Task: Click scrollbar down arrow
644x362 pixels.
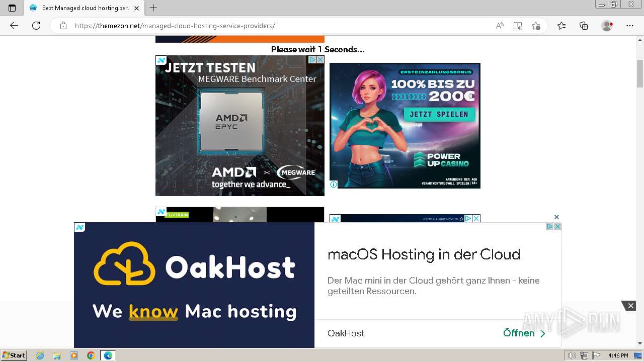Action: coord(640,344)
